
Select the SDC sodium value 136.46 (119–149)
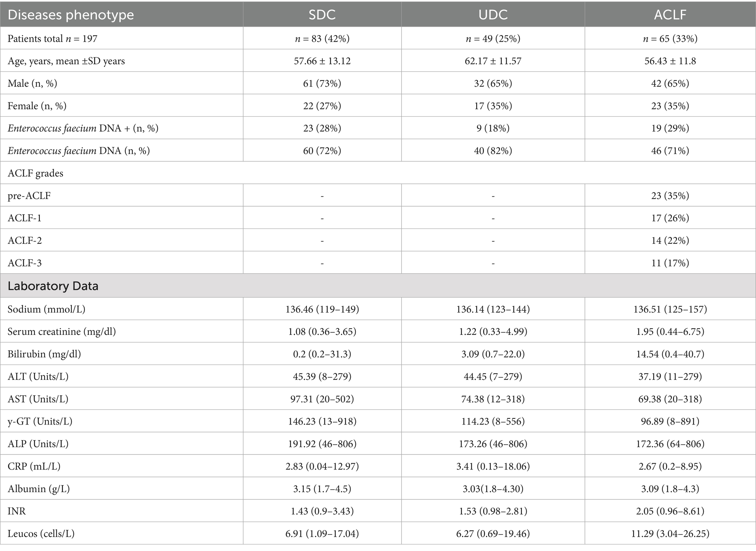[322, 309]
